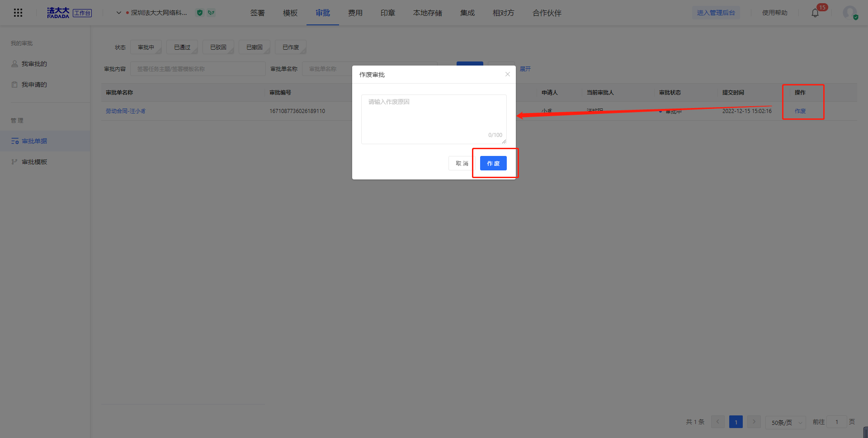Open the 50条/页 page size dropdown
This screenshot has height=438, width=868.
point(786,422)
